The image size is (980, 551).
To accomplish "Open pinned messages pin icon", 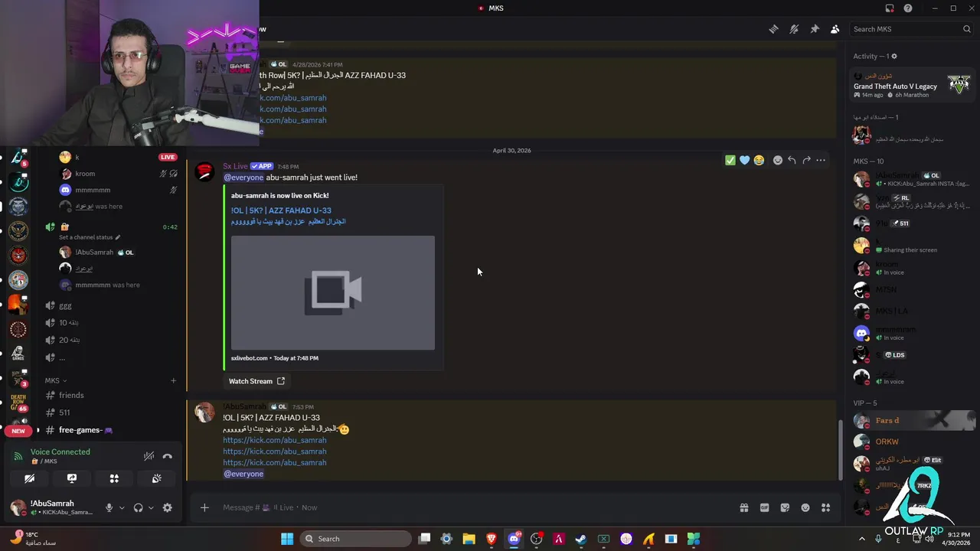I will click(x=815, y=29).
